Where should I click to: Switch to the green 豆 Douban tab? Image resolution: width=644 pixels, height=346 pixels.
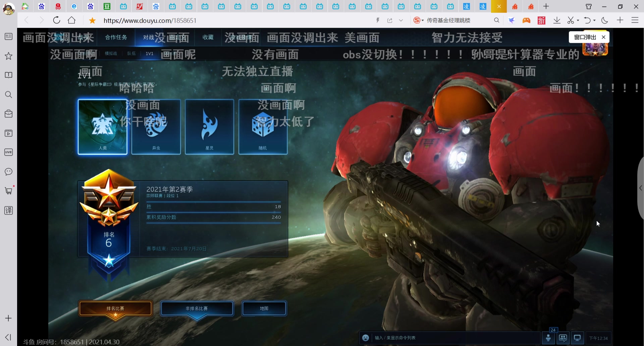[x=107, y=6]
